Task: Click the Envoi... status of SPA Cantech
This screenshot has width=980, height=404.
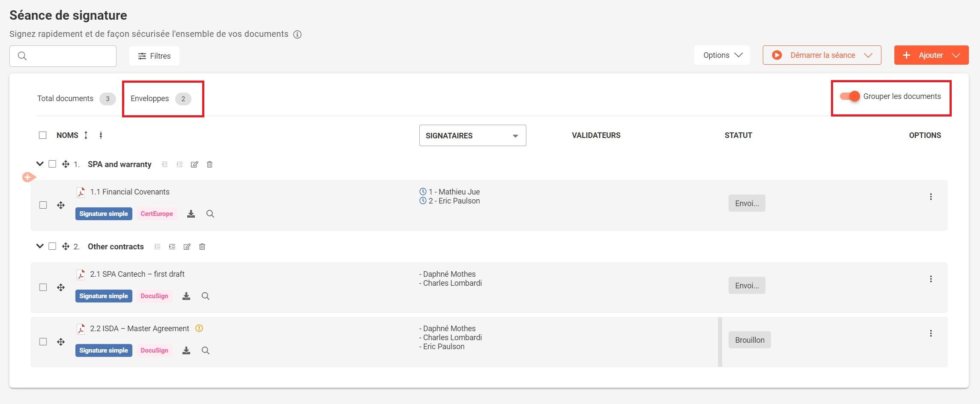Action: (747, 286)
